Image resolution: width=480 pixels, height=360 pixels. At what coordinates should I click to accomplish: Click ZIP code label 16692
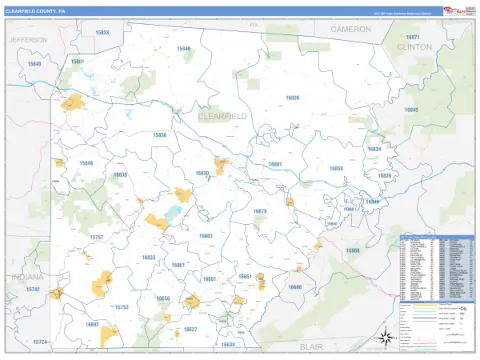coord(92,324)
